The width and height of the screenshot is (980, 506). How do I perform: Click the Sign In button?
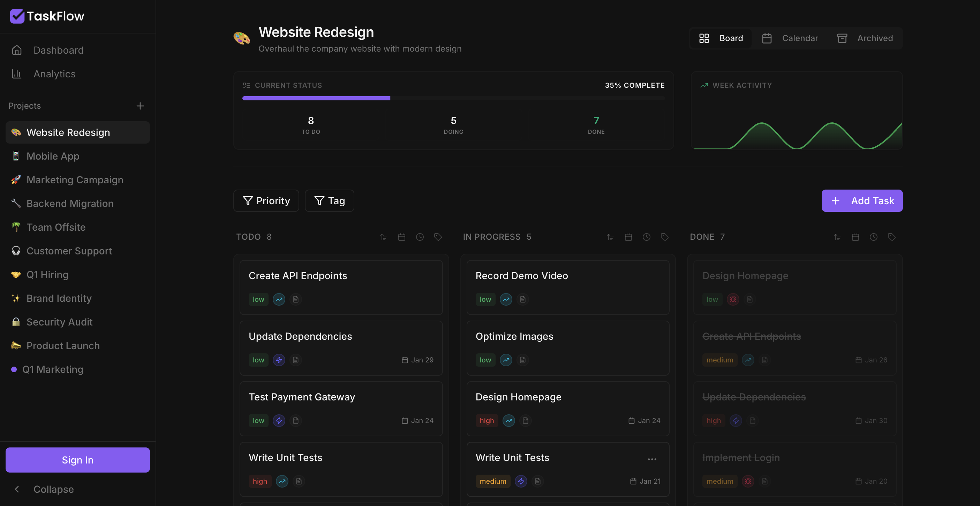(x=78, y=460)
